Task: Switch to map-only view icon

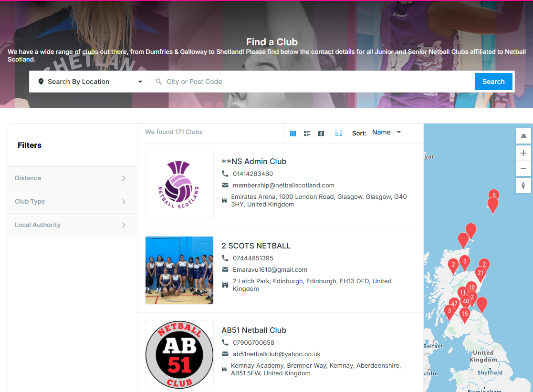Action: coord(321,134)
